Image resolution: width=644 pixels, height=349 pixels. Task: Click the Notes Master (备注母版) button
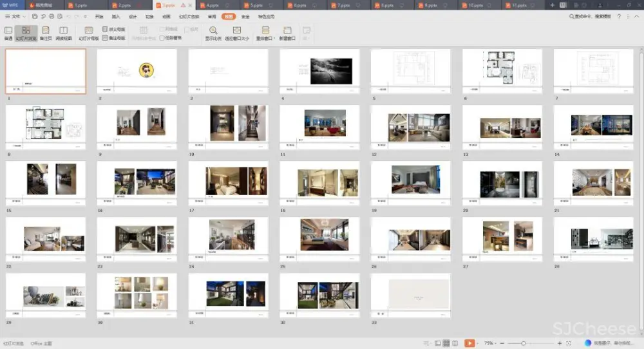click(114, 38)
